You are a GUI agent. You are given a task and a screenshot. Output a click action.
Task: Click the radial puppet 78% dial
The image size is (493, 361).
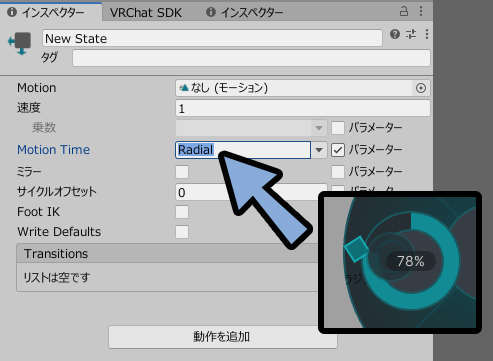411,261
